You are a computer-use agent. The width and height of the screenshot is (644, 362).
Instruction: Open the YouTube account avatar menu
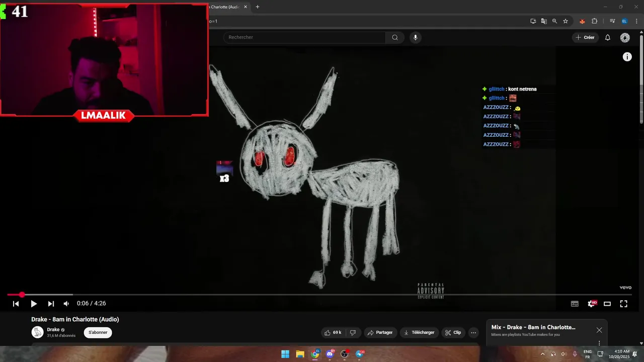point(625,38)
